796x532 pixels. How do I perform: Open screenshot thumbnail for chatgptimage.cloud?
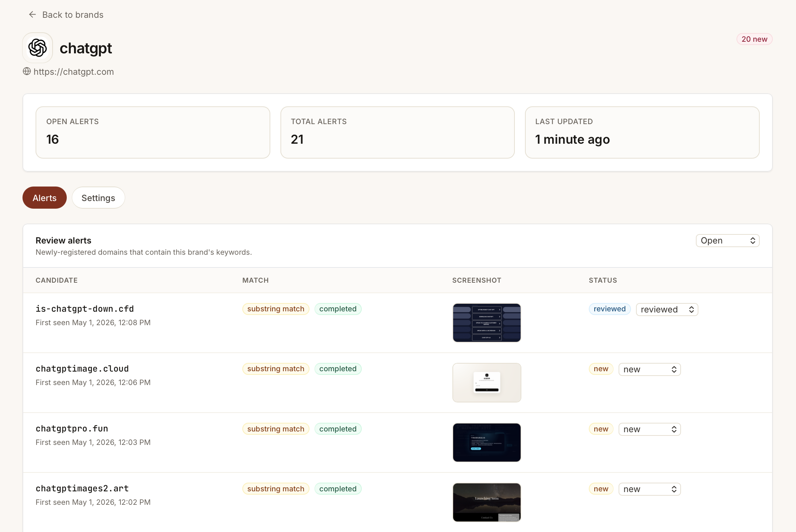click(x=487, y=382)
